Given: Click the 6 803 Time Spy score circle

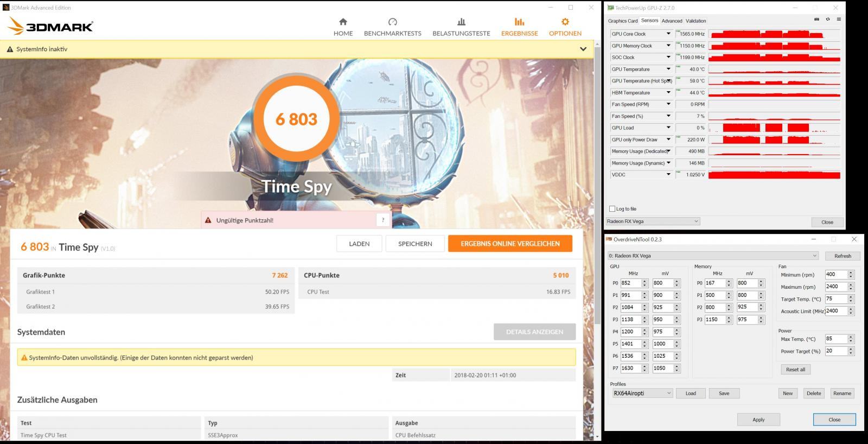Looking at the screenshot, I should point(296,119).
